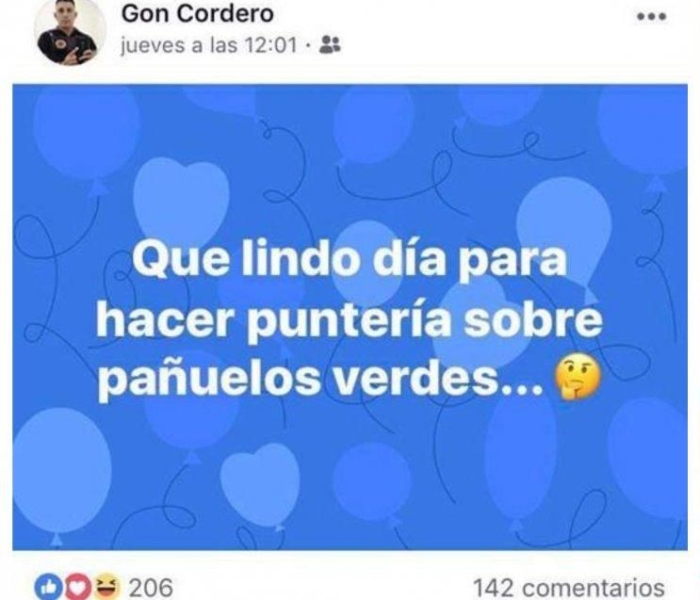Click the post text 'Que lindo día para'
This screenshot has width=700, height=600.
350,258
